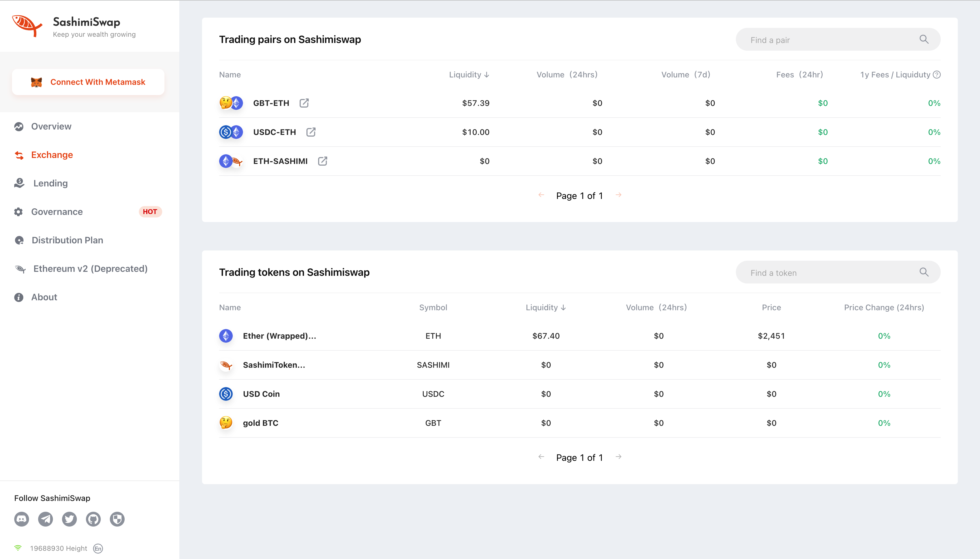Click the USDC-ETH token pair icon
Image resolution: width=980 pixels, height=559 pixels.
231,132
